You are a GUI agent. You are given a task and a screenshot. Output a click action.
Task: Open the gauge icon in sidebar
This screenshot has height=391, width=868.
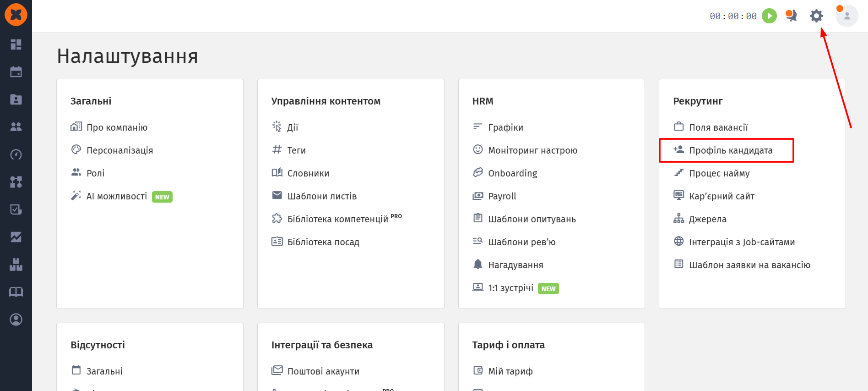[x=16, y=154]
